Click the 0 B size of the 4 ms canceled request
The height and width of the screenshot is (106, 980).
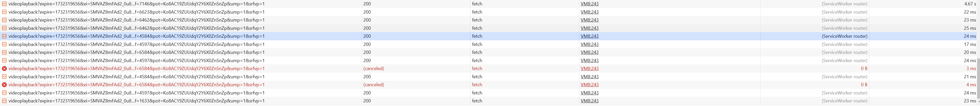(x=864, y=85)
